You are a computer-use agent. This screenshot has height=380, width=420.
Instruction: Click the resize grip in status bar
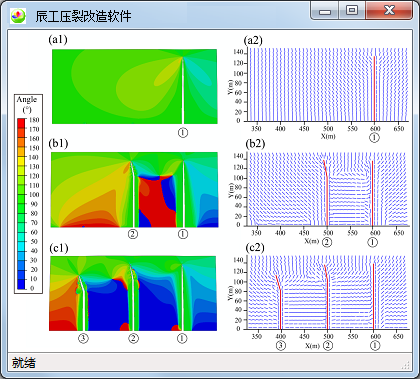406,365
